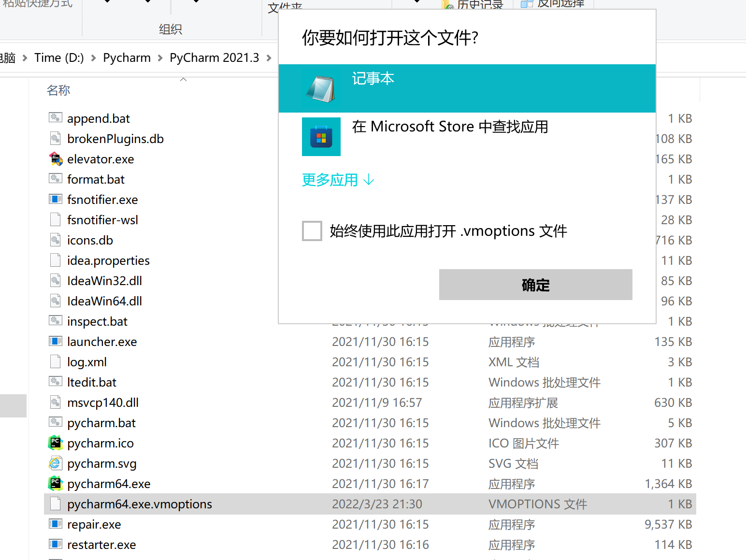Click the 组织 ribbon group label
The height and width of the screenshot is (560, 746).
pos(171,29)
